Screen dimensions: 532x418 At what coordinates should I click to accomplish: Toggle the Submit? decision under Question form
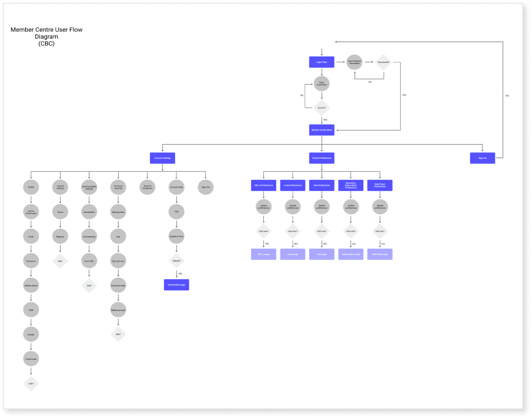point(176,260)
